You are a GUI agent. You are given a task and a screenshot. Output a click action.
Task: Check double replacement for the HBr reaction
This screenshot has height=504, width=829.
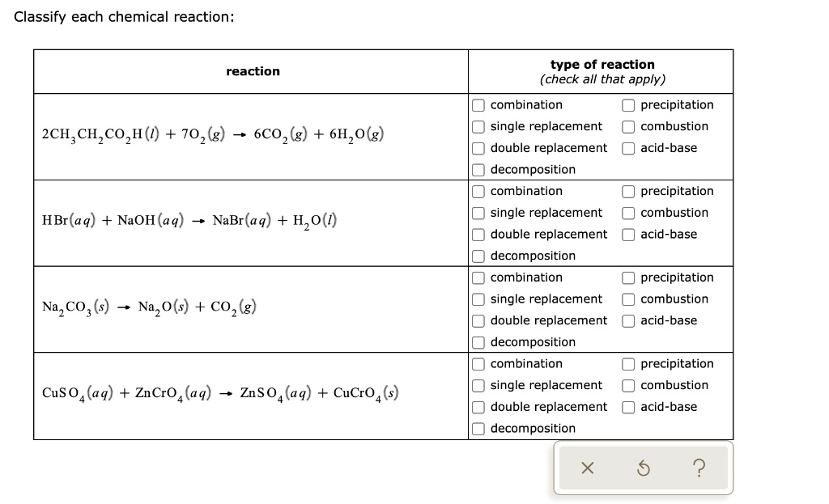click(478, 234)
